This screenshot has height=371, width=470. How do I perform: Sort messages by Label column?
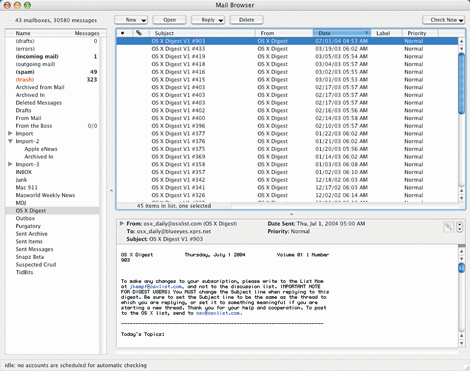(x=386, y=33)
